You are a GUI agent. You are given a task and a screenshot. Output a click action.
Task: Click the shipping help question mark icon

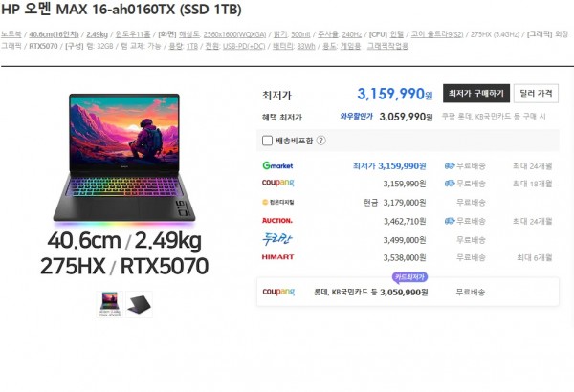pos(320,141)
